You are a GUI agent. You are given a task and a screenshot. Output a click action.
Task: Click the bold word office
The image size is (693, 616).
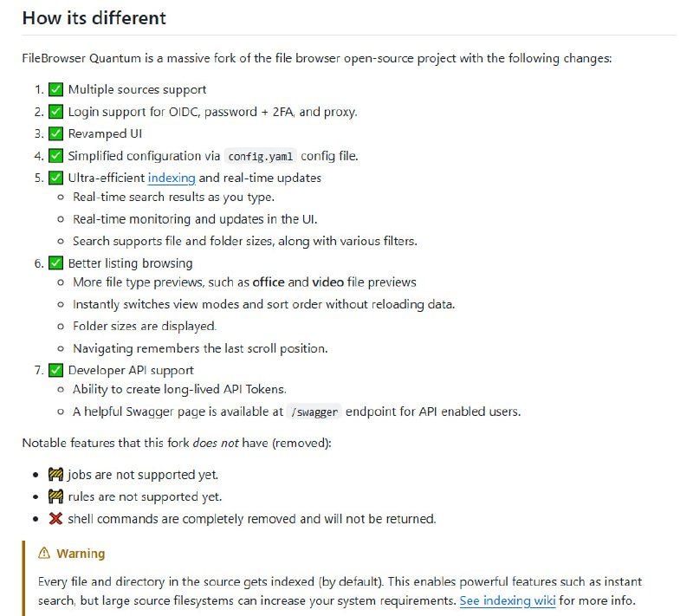coord(269,282)
